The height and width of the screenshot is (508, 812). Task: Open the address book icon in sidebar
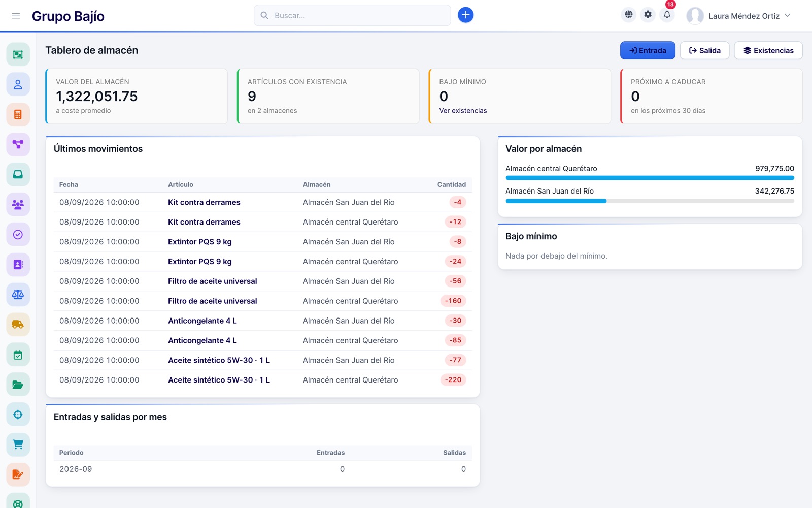point(18,264)
